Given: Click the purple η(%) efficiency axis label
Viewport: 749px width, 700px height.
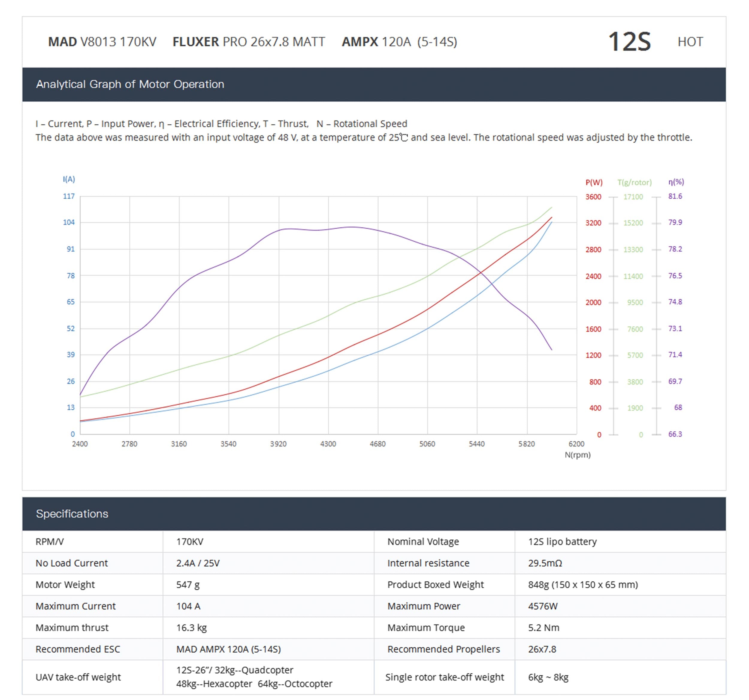Looking at the screenshot, I should [x=676, y=182].
